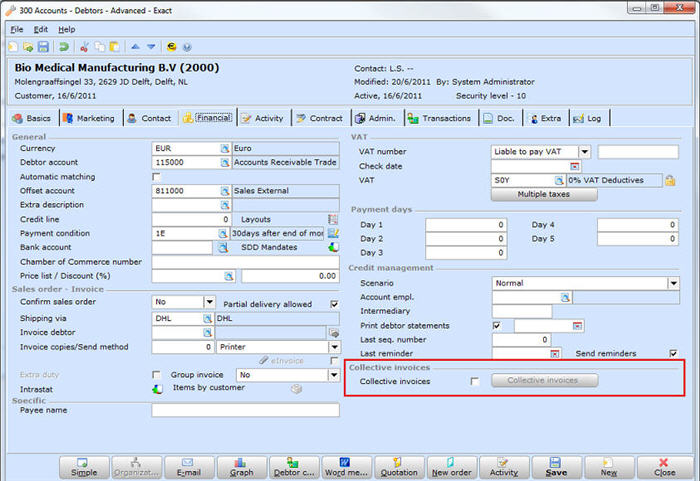Click the Chamber of Commerce number field

[246, 262]
